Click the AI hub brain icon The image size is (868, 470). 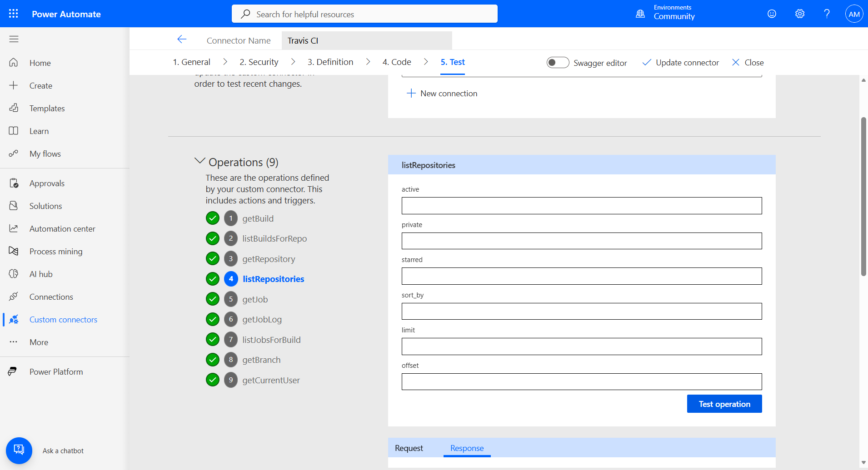click(14, 274)
